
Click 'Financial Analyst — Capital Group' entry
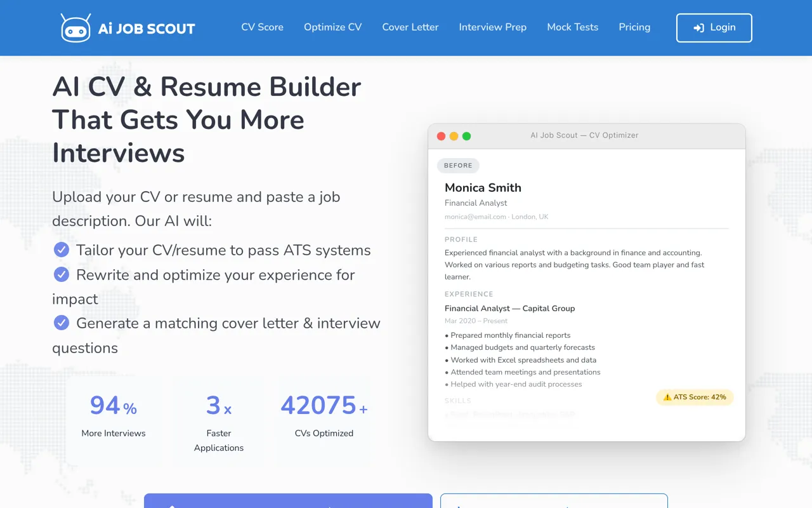coord(510,309)
